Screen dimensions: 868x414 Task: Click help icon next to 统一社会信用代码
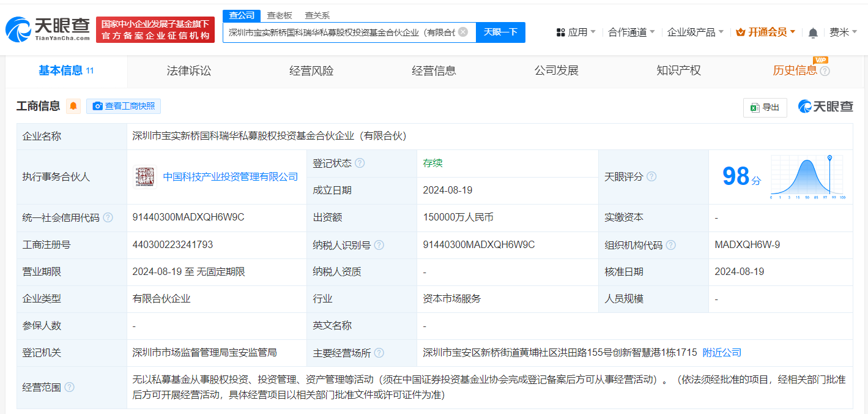108,217
